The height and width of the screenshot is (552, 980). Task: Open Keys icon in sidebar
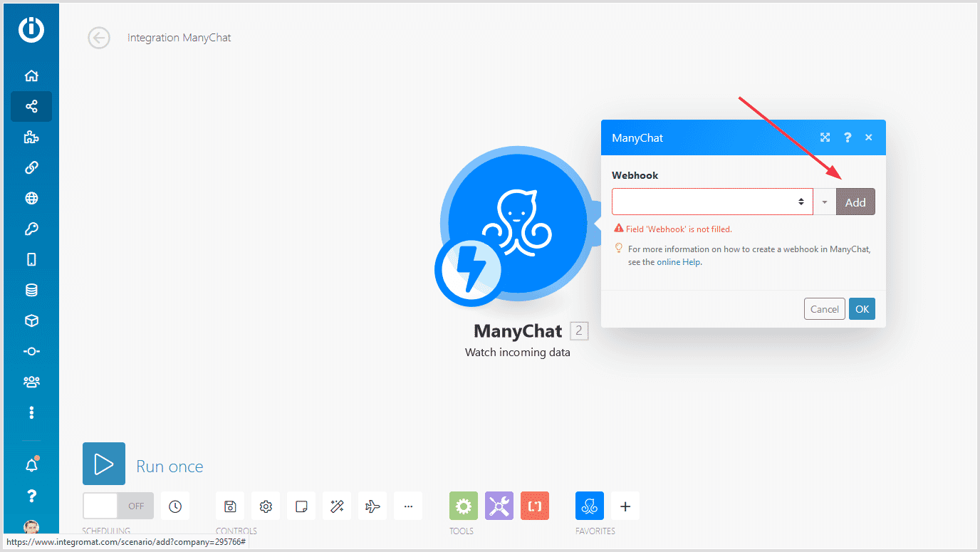coord(31,229)
